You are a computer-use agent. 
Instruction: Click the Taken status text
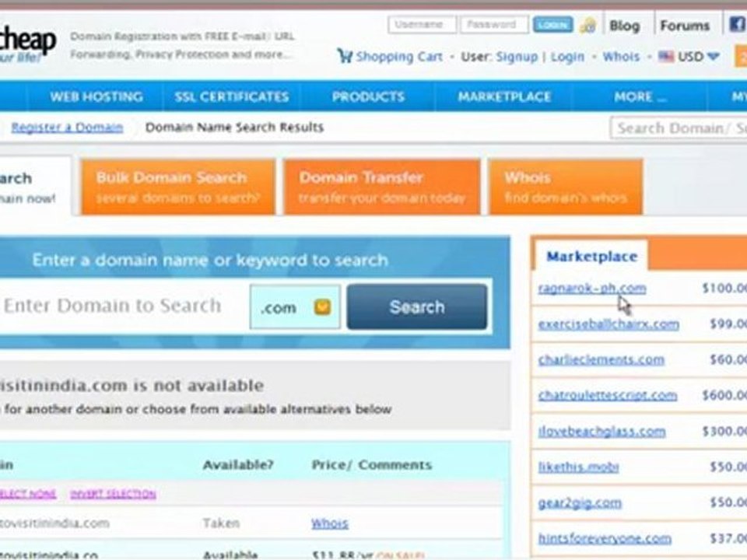tap(221, 523)
